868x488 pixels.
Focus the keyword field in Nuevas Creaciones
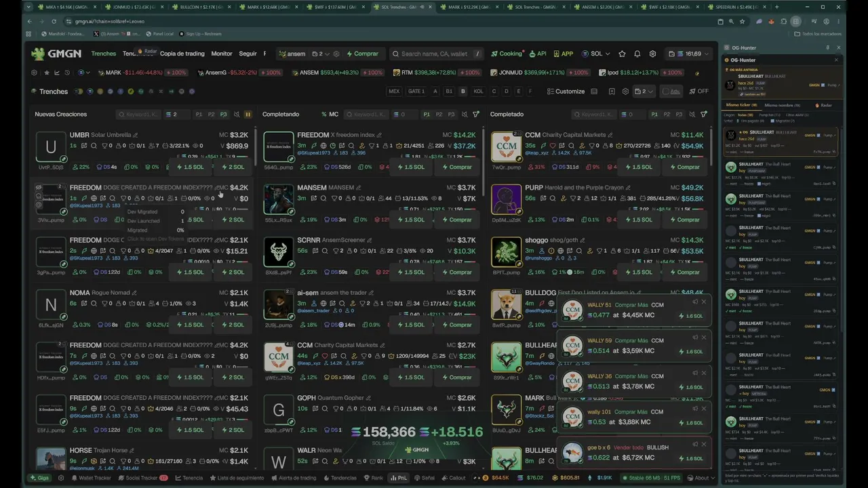coord(138,115)
